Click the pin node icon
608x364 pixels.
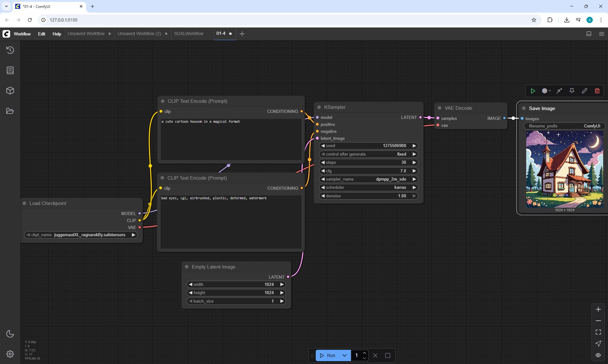(572, 91)
